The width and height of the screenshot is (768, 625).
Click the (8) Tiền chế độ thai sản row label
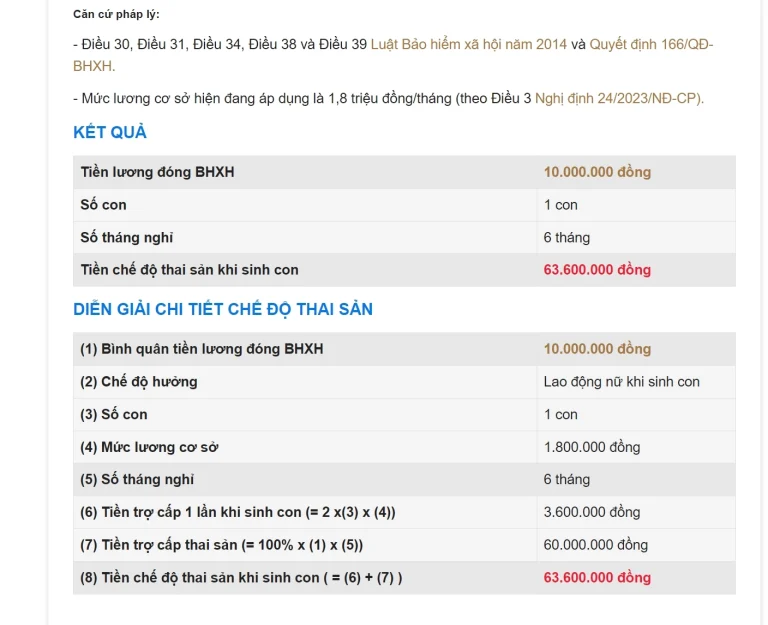(x=241, y=578)
